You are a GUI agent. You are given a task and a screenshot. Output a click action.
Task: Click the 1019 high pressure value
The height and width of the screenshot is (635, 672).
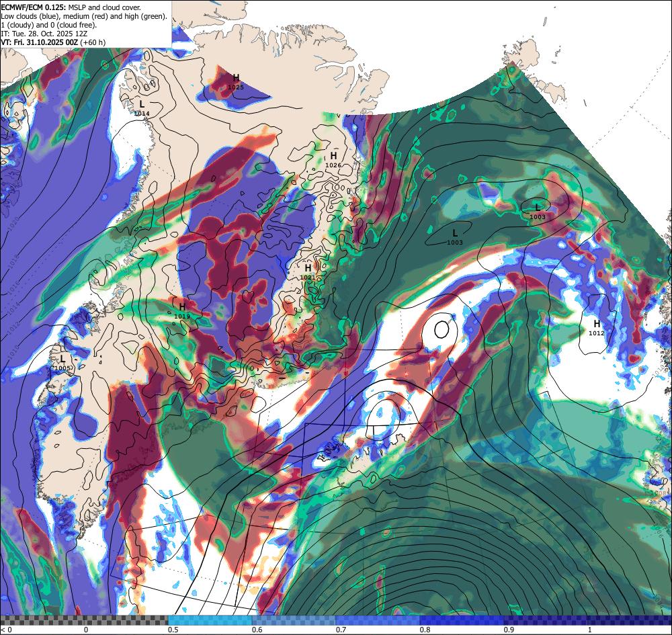(x=182, y=316)
